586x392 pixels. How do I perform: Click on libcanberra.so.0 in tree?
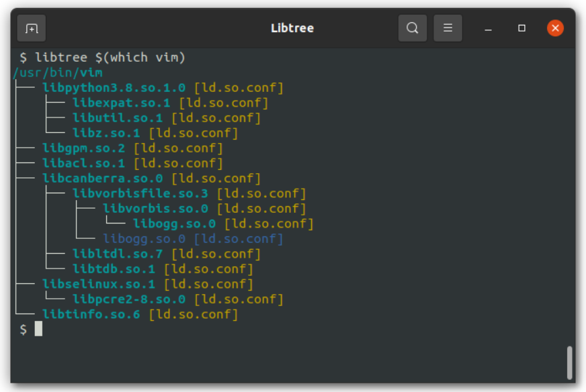(x=103, y=178)
